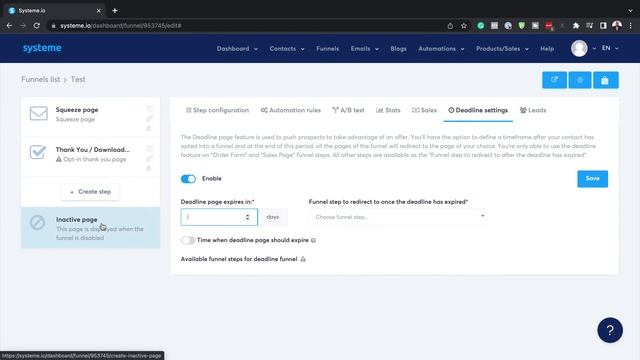
Task: Click the Inactive page prohibited-circle icon
Action: click(38, 222)
